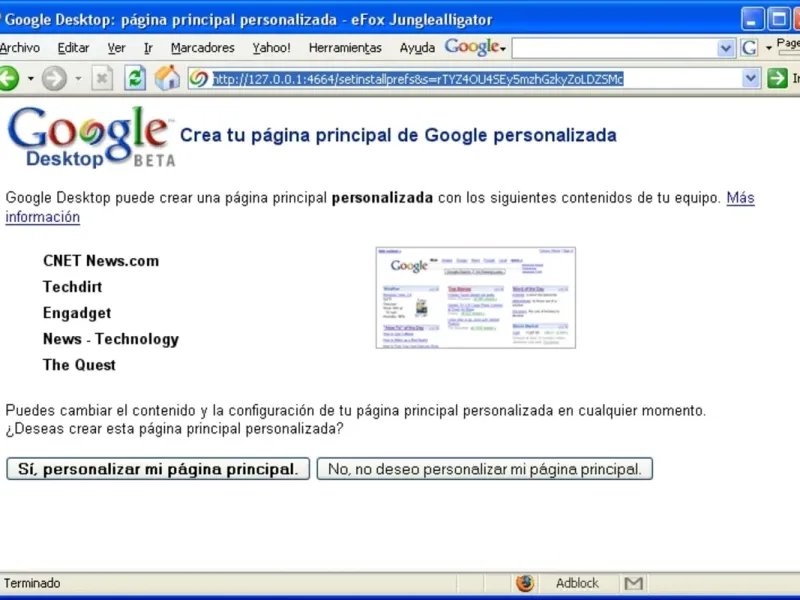The height and width of the screenshot is (600, 800).
Task: Open the dropdown arrow beside the G button
Action: pos(768,48)
